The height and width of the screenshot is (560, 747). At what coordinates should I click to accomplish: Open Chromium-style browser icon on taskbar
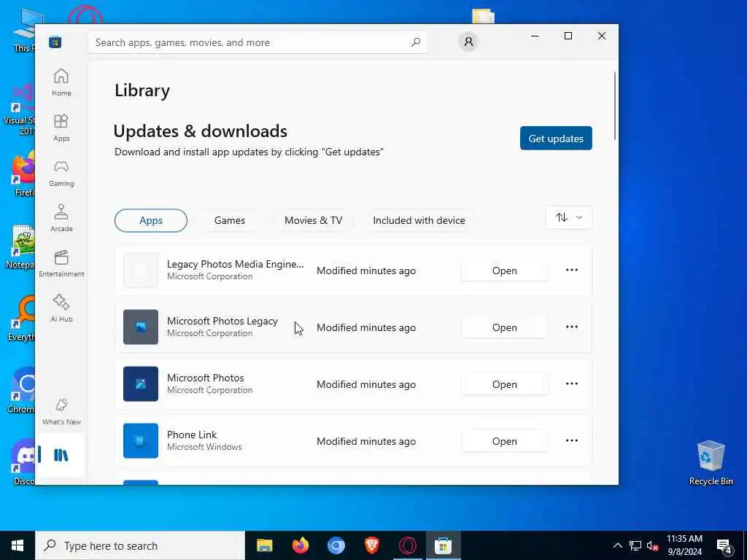pyautogui.click(x=336, y=545)
